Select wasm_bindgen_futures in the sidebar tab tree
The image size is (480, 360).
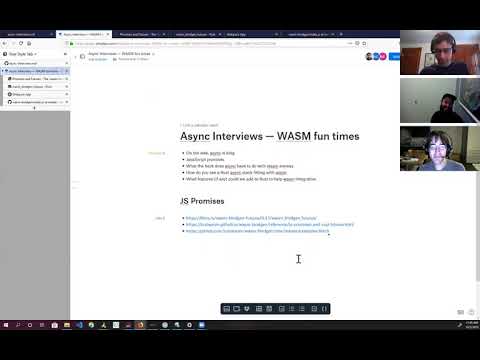coord(32,87)
